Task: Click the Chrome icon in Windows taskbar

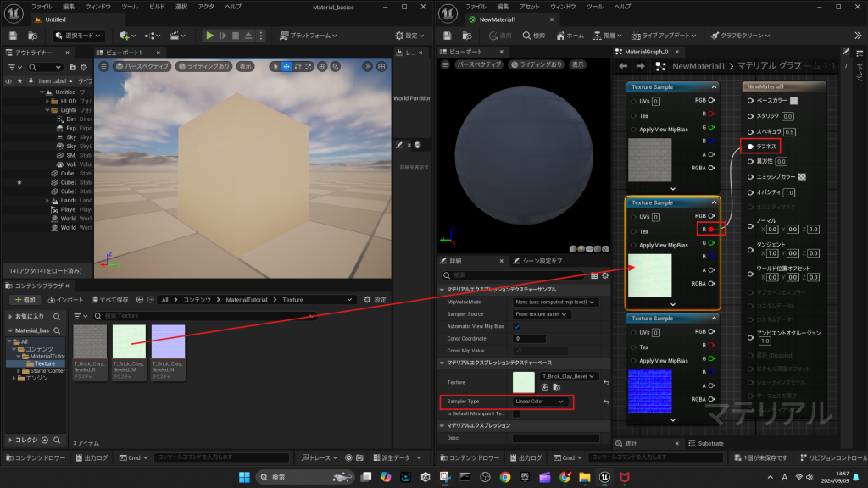Action: [505, 477]
